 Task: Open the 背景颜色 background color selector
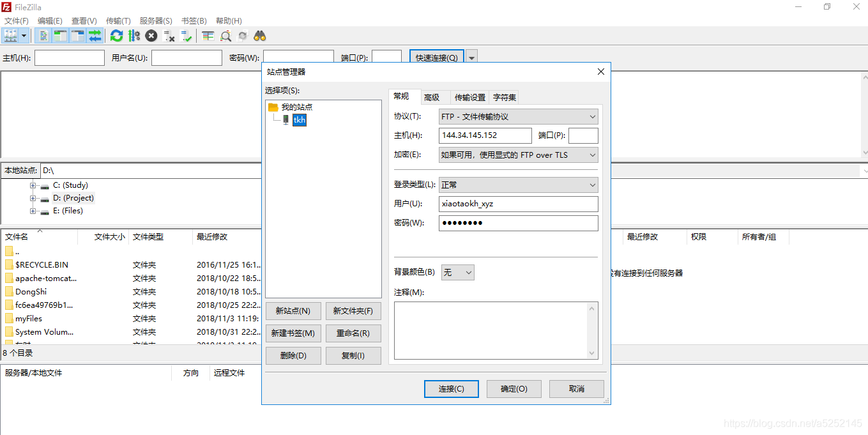click(457, 272)
